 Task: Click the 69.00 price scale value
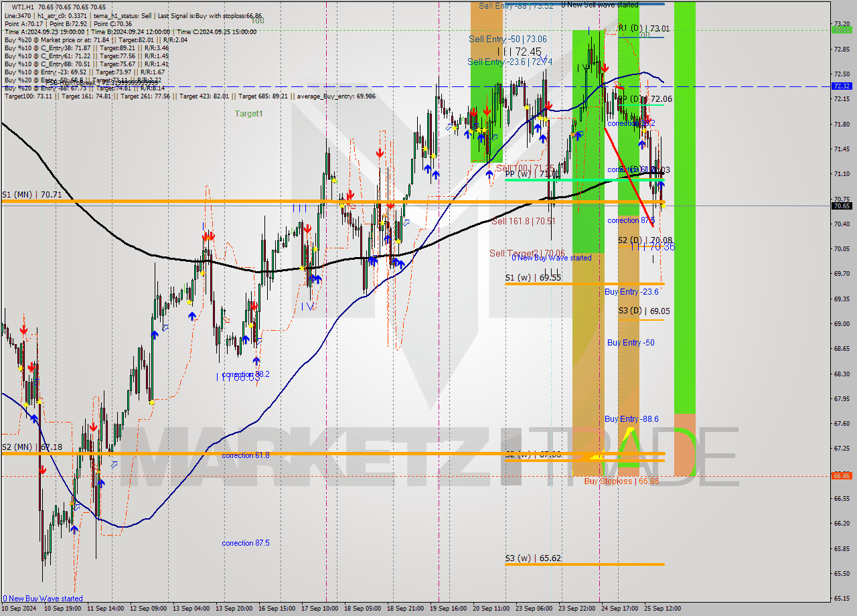(842, 324)
